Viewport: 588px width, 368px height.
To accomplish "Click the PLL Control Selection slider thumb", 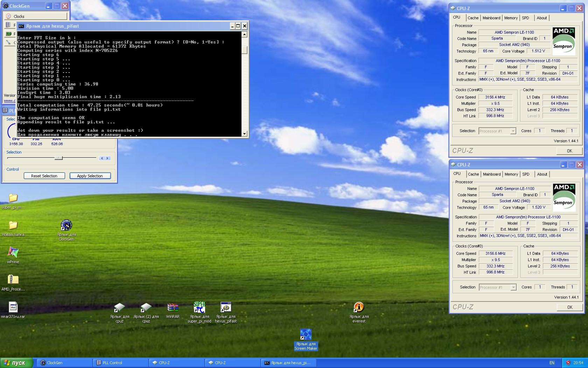I will point(59,158).
